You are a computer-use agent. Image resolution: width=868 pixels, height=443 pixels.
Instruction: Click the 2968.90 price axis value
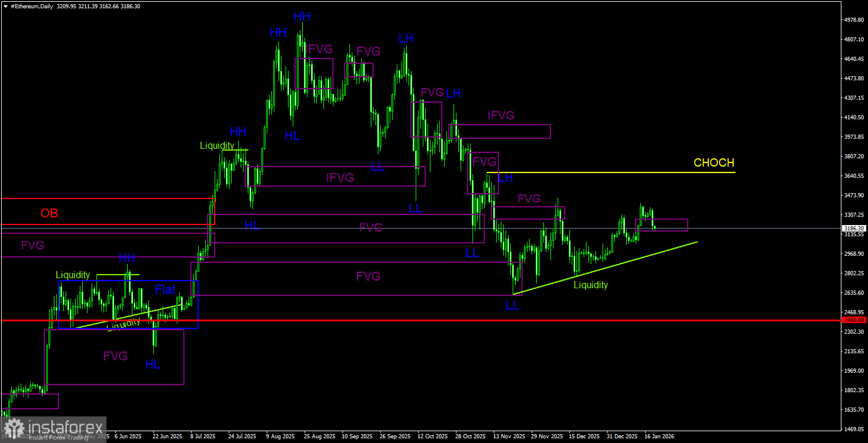[x=854, y=253]
